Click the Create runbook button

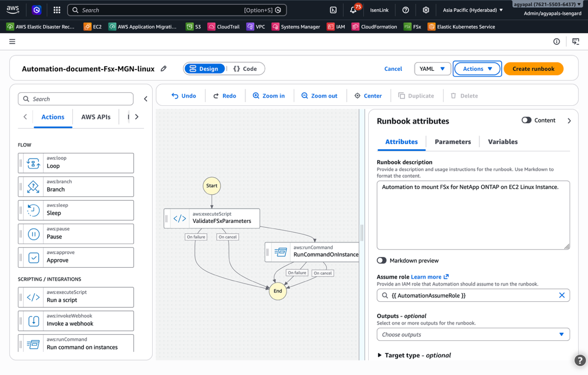[533, 69]
